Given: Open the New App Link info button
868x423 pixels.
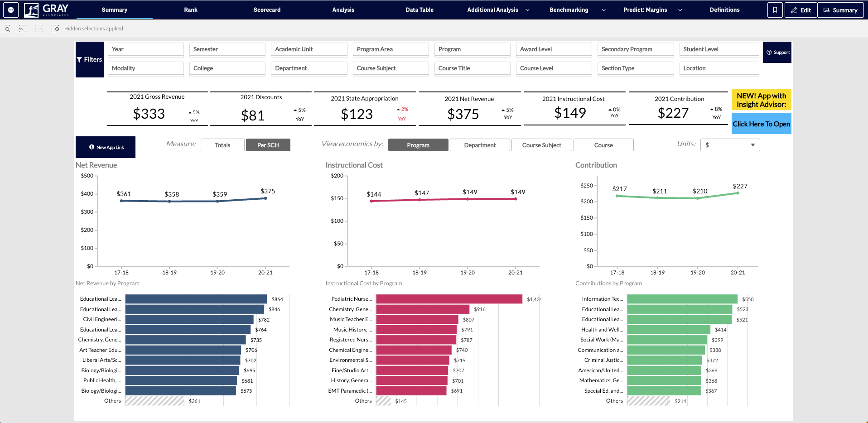Looking at the screenshot, I should point(106,147).
